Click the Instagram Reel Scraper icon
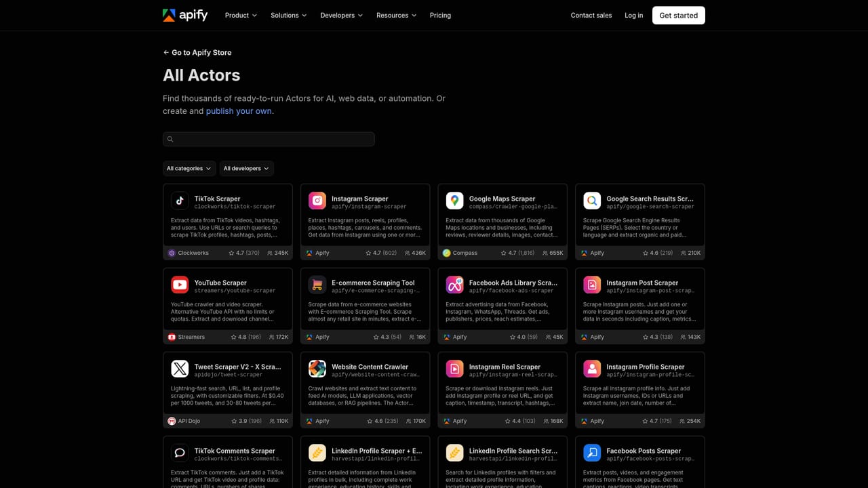Viewport: 868px width, 488px height. [x=454, y=369]
